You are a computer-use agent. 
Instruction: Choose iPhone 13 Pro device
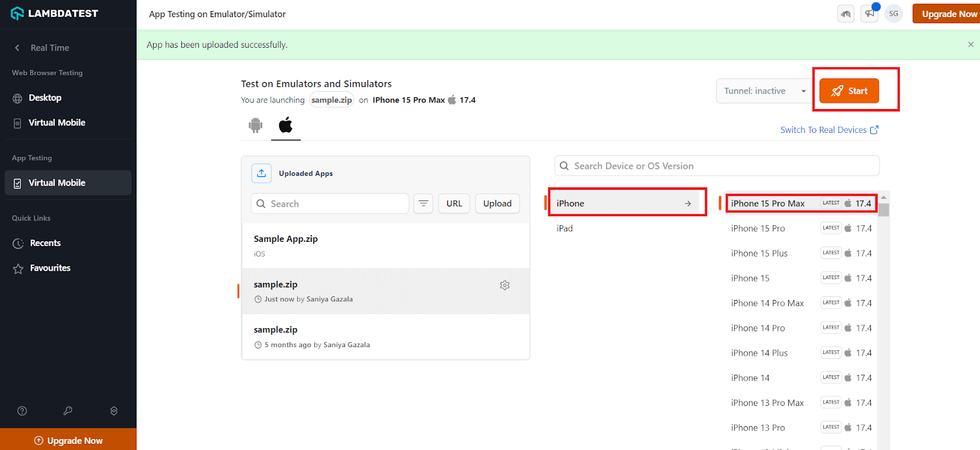tap(801, 428)
